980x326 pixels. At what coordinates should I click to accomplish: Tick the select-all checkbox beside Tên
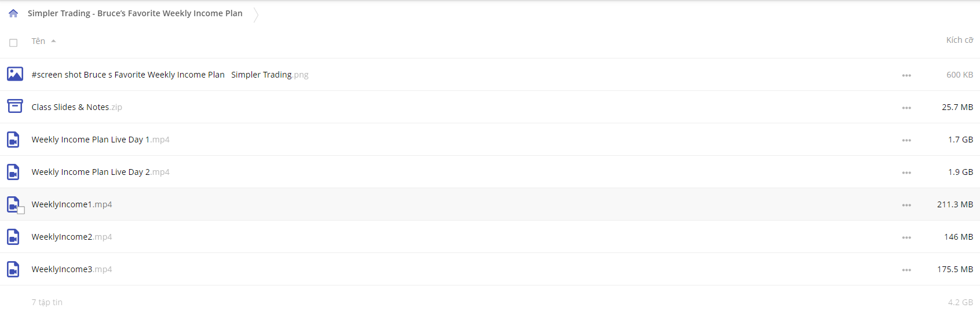coord(13,43)
